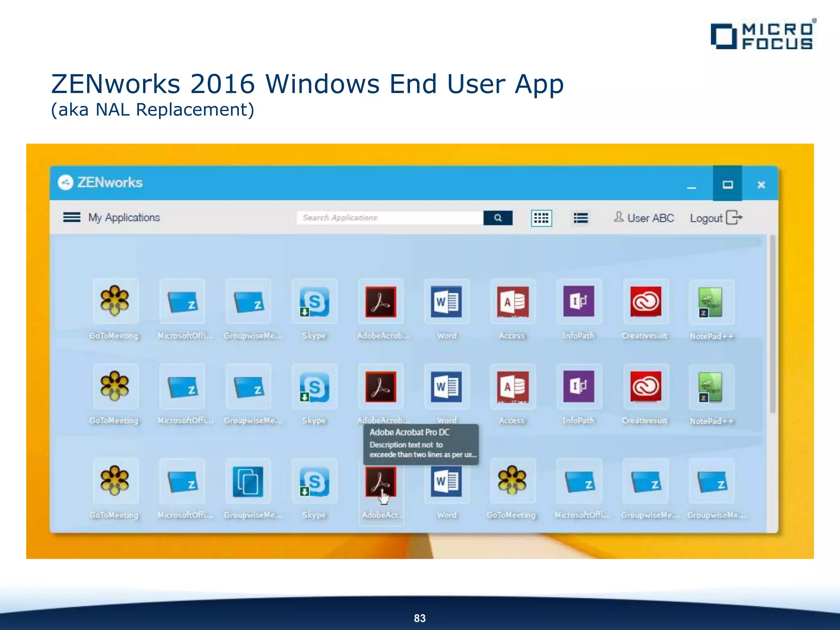Switch to list view layout

pos(580,218)
